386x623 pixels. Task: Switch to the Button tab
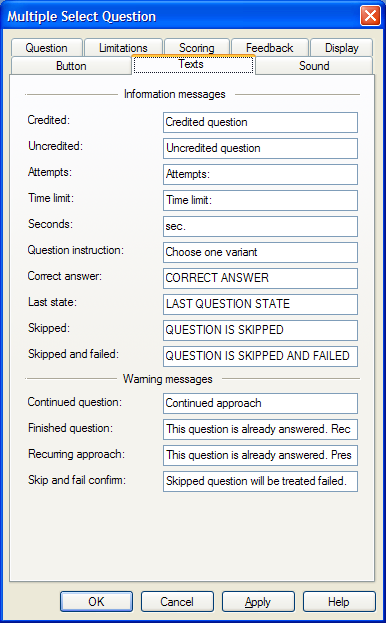click(71, 66)
